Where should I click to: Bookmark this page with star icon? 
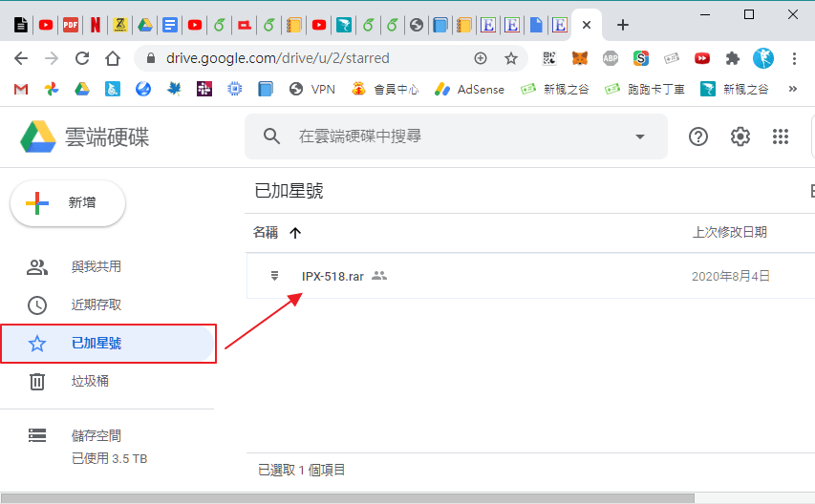[511, 58]
